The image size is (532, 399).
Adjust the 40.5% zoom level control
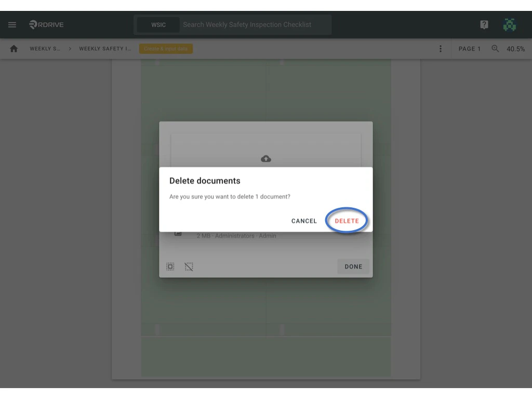coord(516,48)
